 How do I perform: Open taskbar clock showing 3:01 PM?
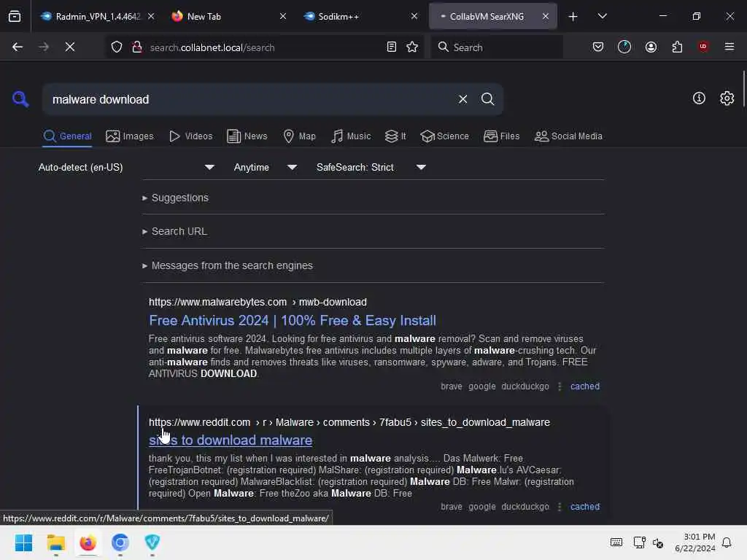click(x=695, y=542)
